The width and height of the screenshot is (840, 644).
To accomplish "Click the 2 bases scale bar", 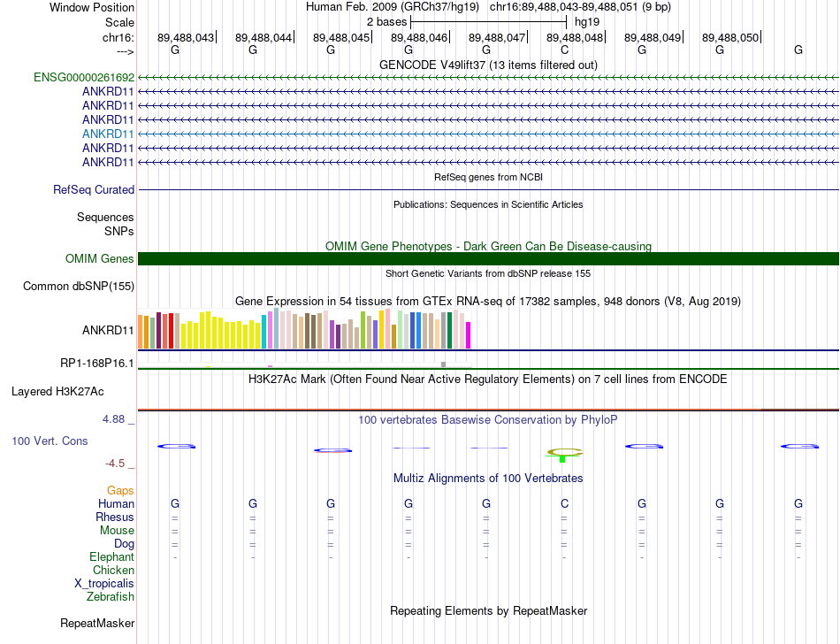I will [488, 22].
